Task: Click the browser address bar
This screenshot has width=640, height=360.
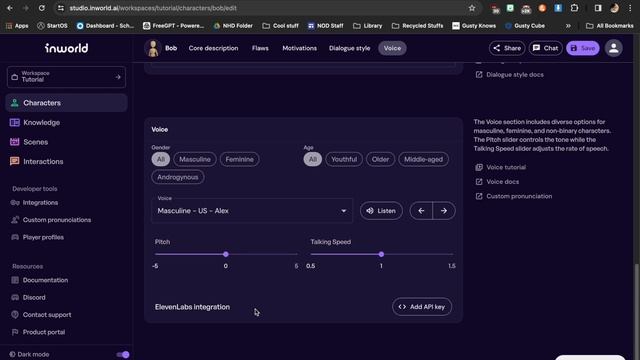Action: coord(267,8)
